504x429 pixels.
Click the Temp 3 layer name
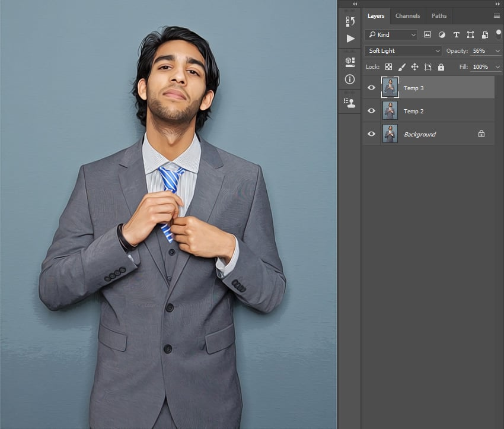(x=414, y=88)
